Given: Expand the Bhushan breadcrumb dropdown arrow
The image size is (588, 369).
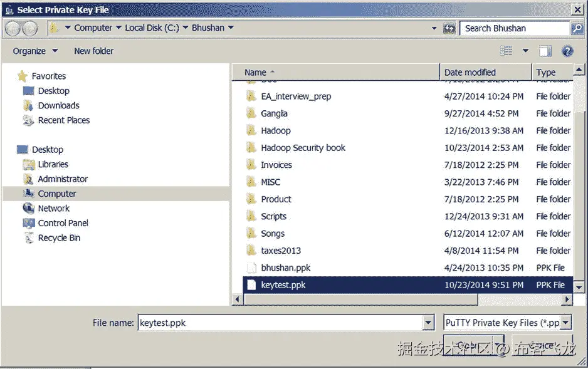Looking at the screenshot, I should pos(231,28).
